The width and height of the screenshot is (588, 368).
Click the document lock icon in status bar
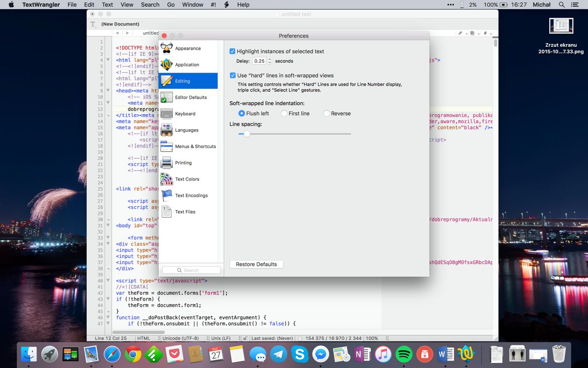(245, 338)
